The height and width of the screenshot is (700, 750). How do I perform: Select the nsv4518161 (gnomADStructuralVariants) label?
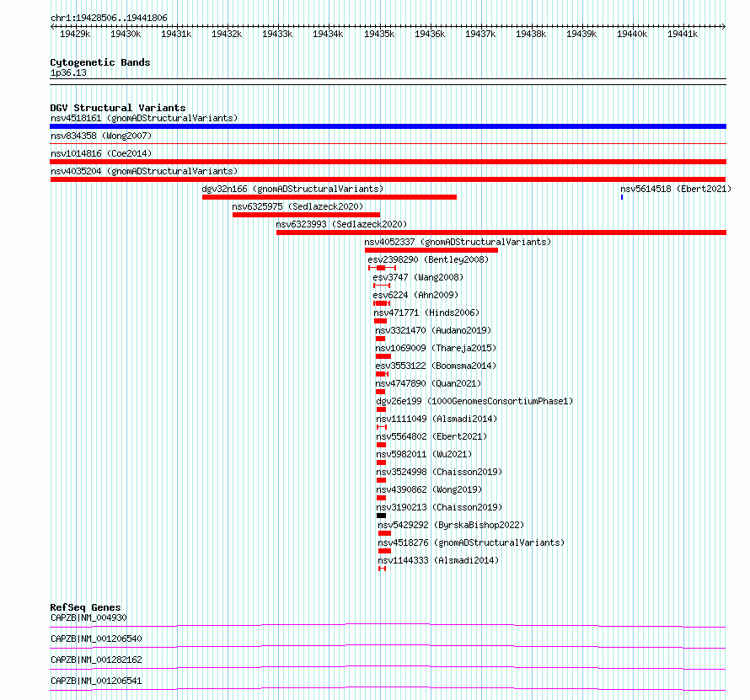(x=144, y=118)
